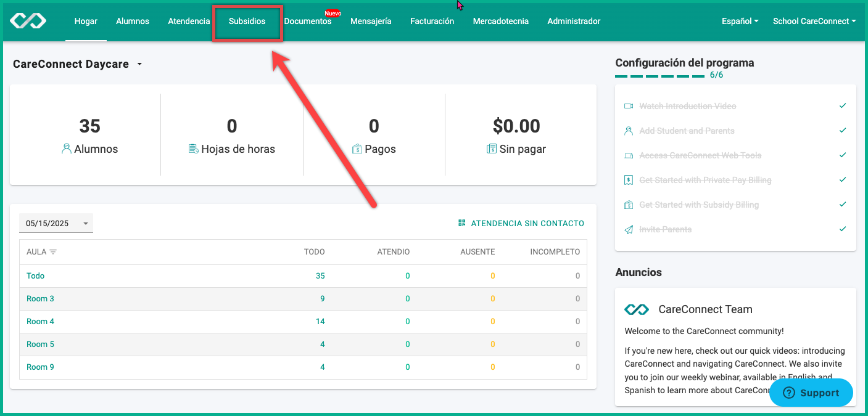Image resolution: width=868 pixels, height=416 pixels.
Task: Click the paper plane icon for Invite Parents
Action: pos(629,229)
